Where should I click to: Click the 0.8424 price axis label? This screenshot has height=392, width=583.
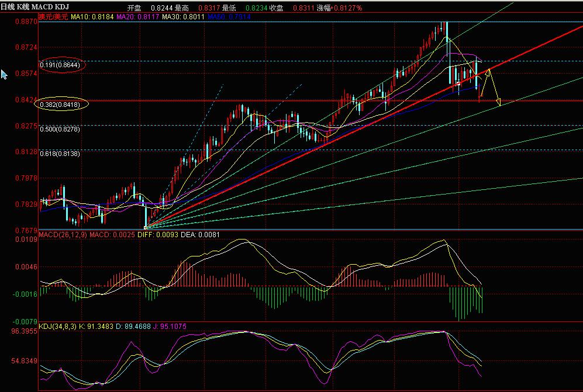(26, 100)
